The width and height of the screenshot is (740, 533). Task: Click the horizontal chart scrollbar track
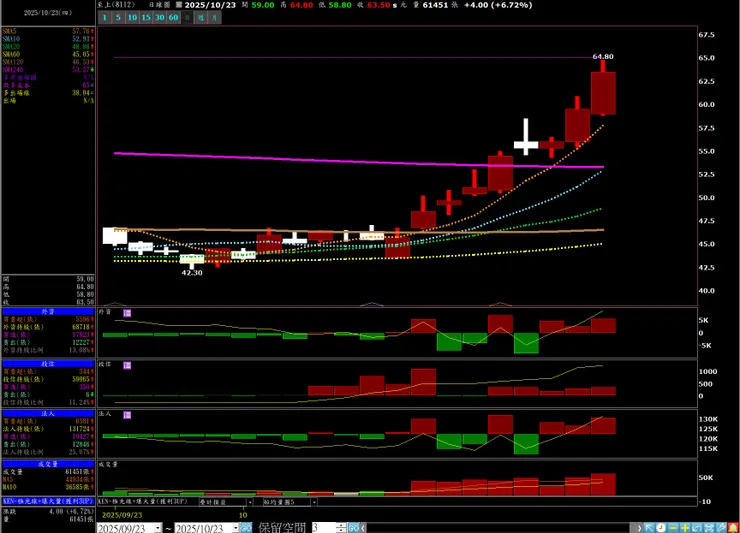click(x=500, y=528)
